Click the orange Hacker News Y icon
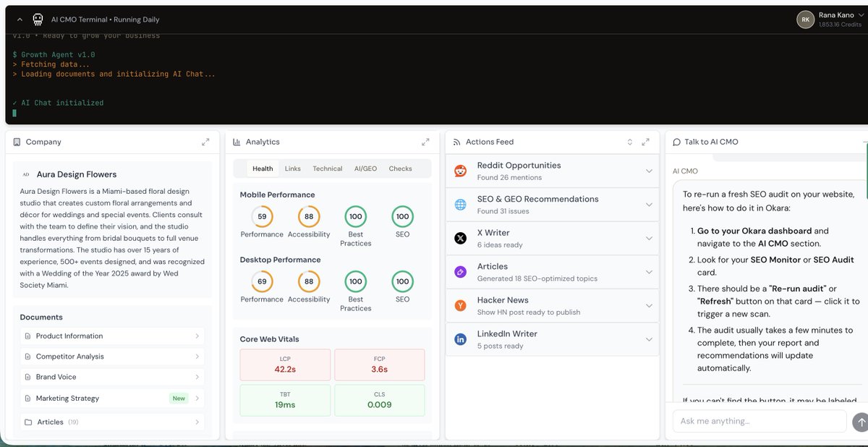868x447 pixels. 461,305
